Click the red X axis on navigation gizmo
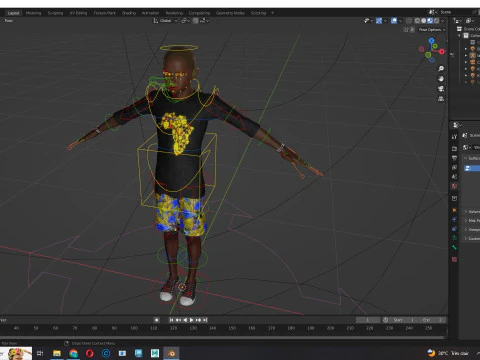 pyautogui.click(x=442, y=51)
